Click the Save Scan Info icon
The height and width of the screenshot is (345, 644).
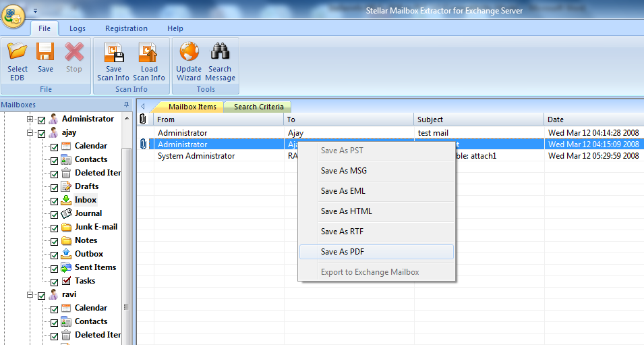coord(113,52)
